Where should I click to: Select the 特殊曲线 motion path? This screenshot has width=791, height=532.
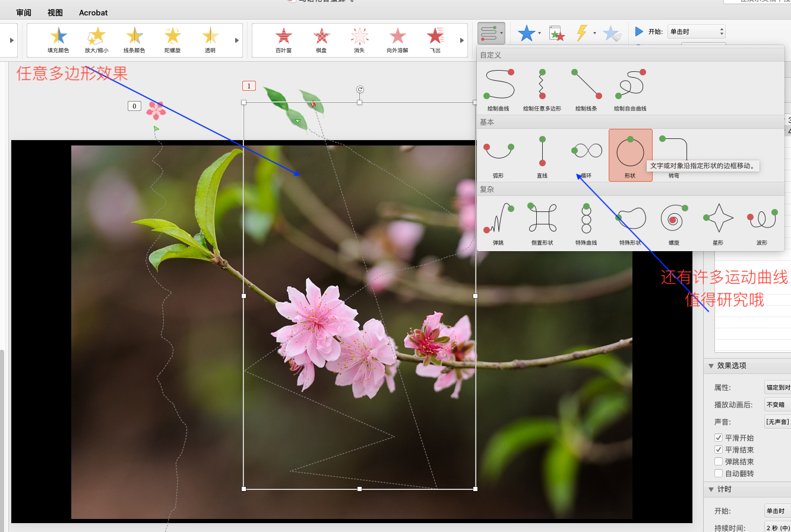point(586,223)
